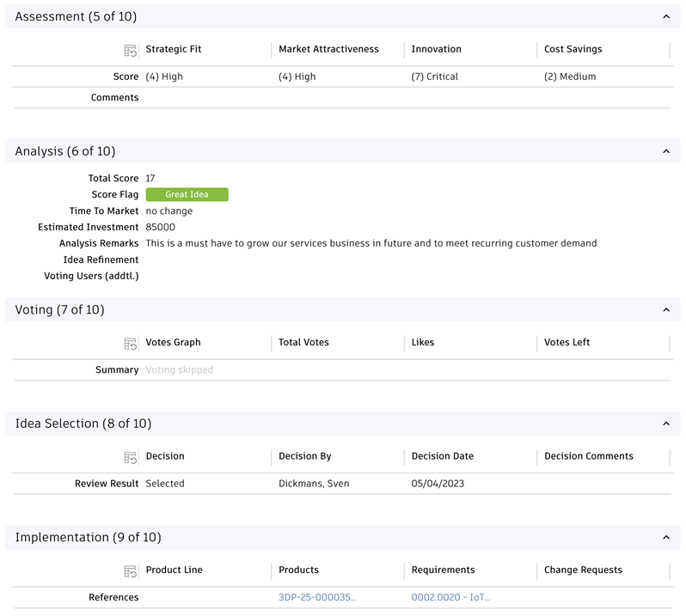
Task: Collapse the Idea Selection (8 of 10) section
Action: [666, 424]
